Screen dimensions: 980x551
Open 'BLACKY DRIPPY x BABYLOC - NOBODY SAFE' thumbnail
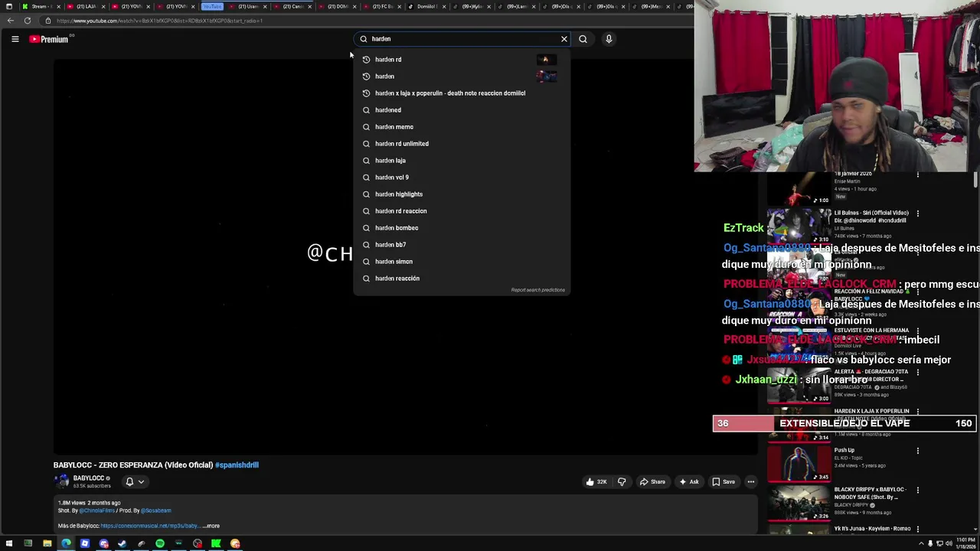tap(799, 504)
